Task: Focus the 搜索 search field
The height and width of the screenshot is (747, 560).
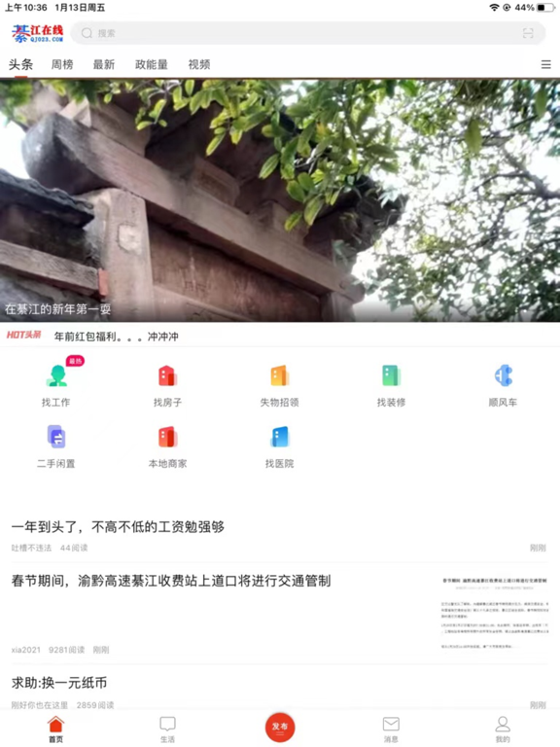Action: [307, 33]
